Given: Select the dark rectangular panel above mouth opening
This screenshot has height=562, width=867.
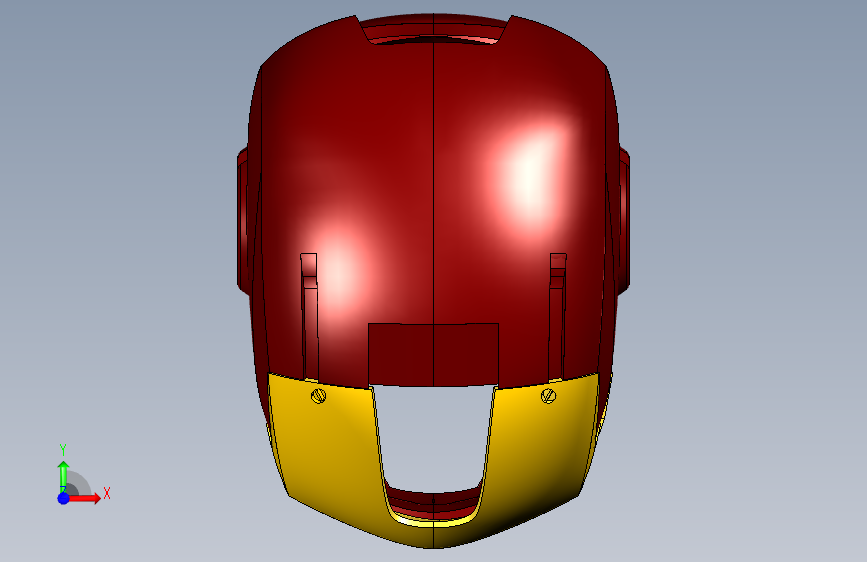Looking at the screenshot, I should coord(434,355).
